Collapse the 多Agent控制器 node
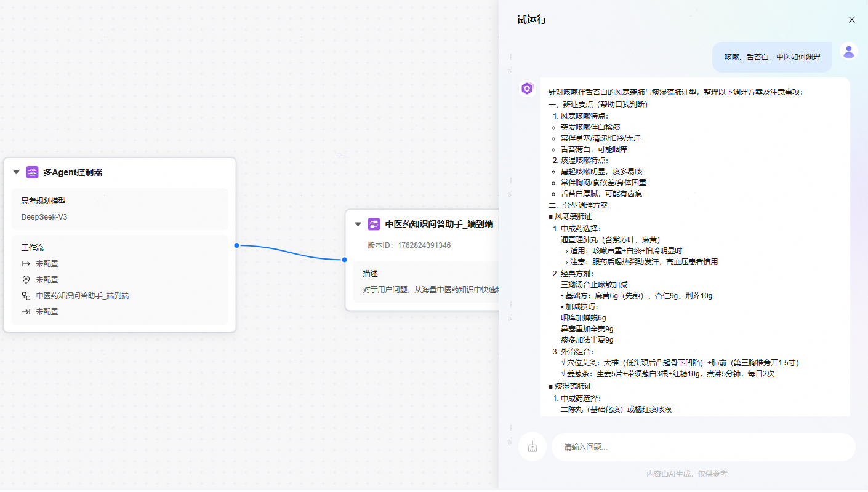 [17, 172]
